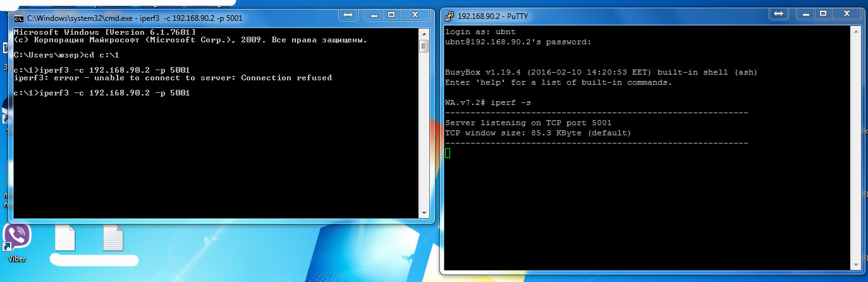Minimize the cmd.exe window

pyautogui.click(x=373, y=15)
